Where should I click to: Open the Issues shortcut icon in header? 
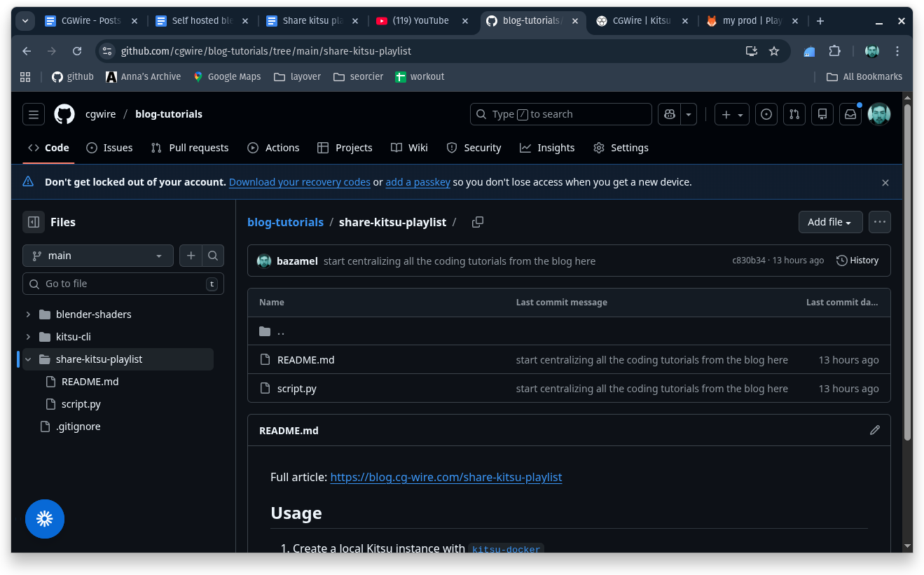pos(766,114)
